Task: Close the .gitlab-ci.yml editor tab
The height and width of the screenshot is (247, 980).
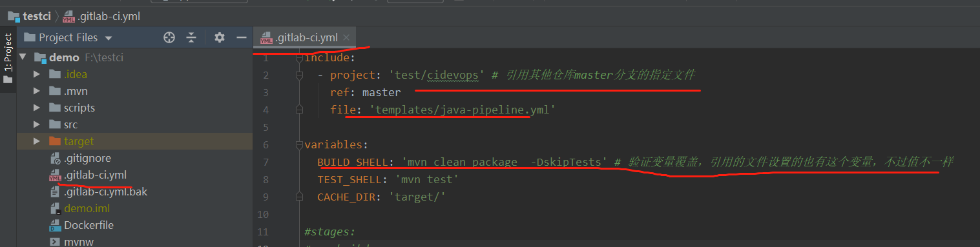Action: 346,37
